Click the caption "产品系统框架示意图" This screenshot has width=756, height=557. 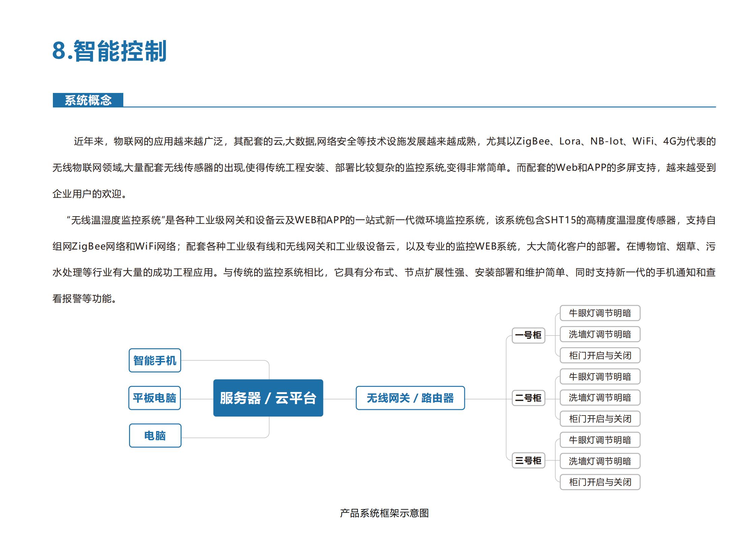[x=384, y=513]
